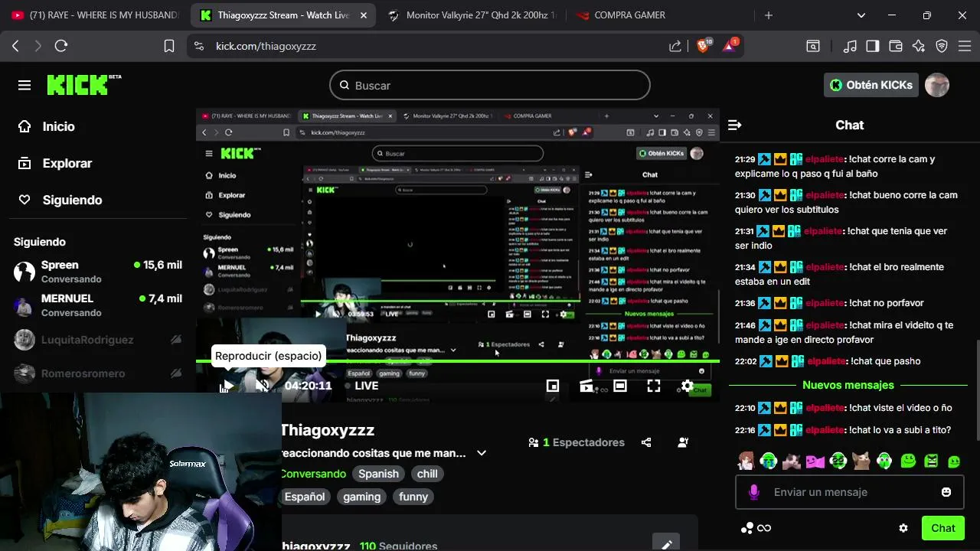
Task: Click elpaliete's name on the 21:29 message
Action: pos(825,159)
